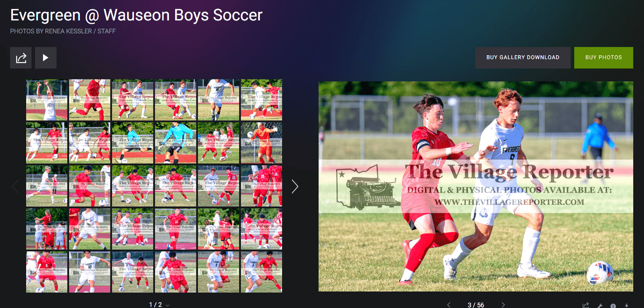Open the first thumbnail in the bottom row
Screen dimensions: 644x308
(47, 272)
